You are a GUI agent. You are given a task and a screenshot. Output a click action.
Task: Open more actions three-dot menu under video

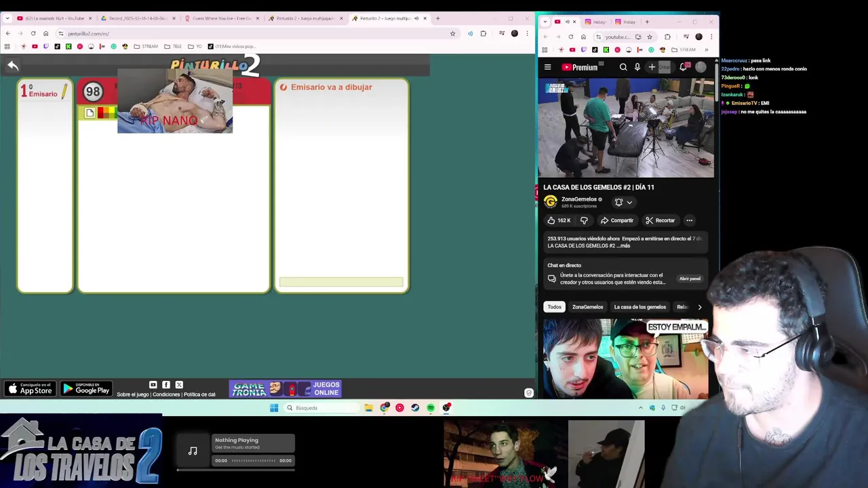(690, 220)
